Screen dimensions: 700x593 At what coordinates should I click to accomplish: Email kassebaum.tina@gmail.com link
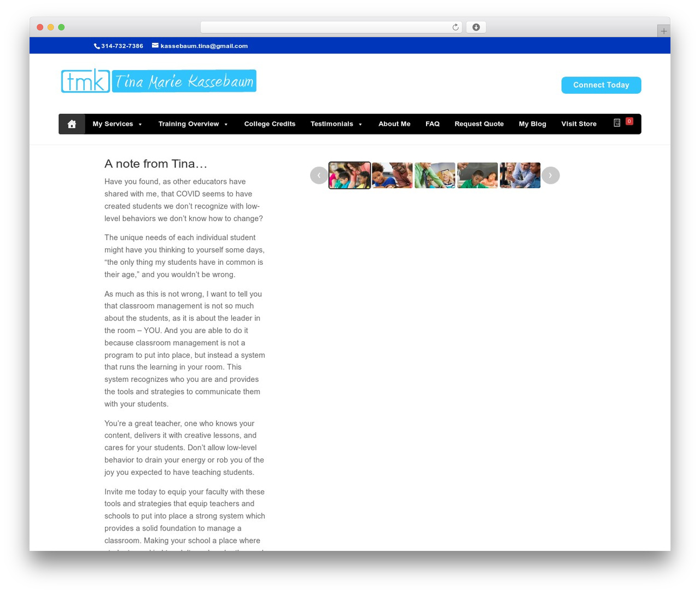(204, 46)
